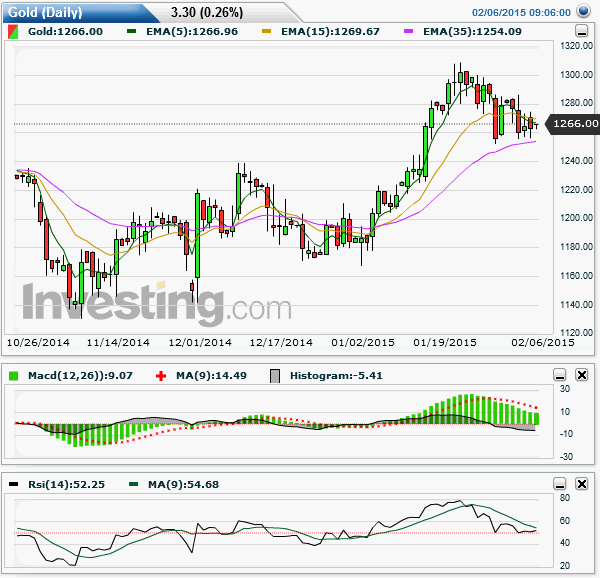Viewport: 600px width, 578px height.
Task: Click the Gold:1266.00 legend label
Action: pyautogui.click(x=65, y=31)
